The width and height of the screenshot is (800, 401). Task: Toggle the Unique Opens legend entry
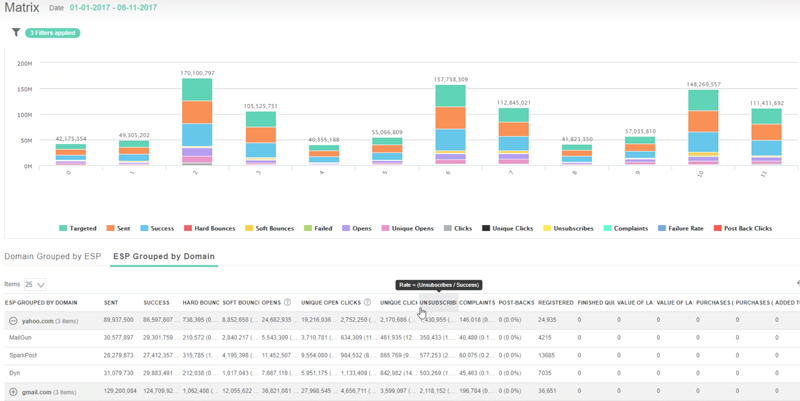click(407, 229)
